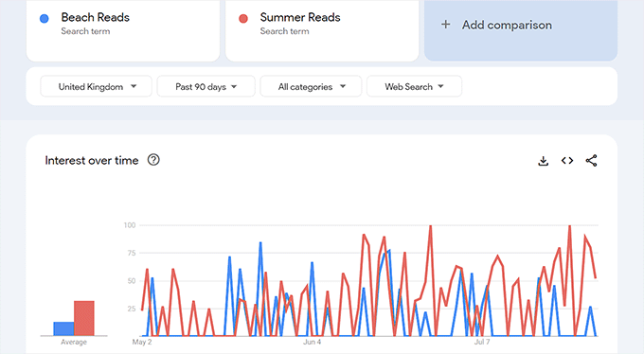The width and height of the screenshot is (644, 354).
Task: Click the Add comparison button
Action: click(521, 30)
